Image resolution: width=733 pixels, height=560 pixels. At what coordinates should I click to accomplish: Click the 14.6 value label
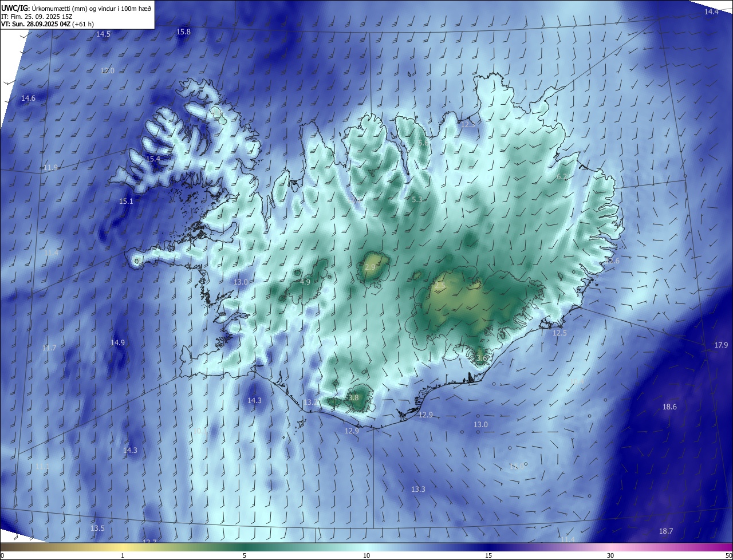28,98
